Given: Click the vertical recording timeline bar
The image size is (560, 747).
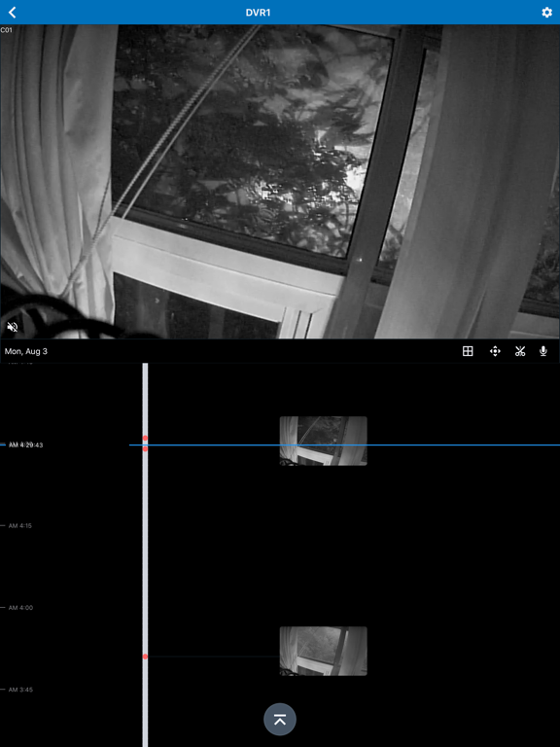Looking at the screenshot, I should click(x=145, y=555).
